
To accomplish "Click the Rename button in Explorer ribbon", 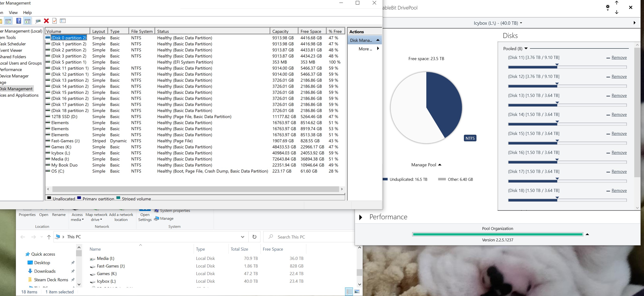I will [x=59, y=215].
